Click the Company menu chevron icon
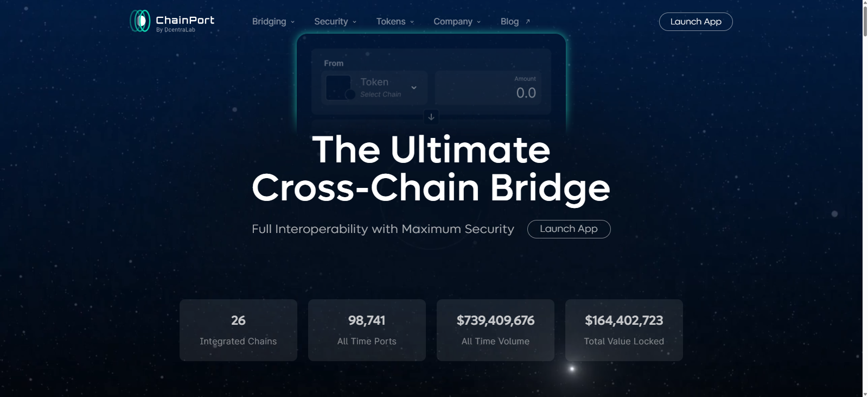 tap(477, 22)
